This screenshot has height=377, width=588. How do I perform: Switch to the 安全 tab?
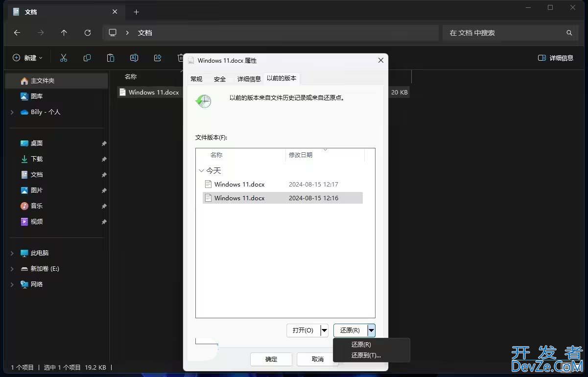[220, 79]
